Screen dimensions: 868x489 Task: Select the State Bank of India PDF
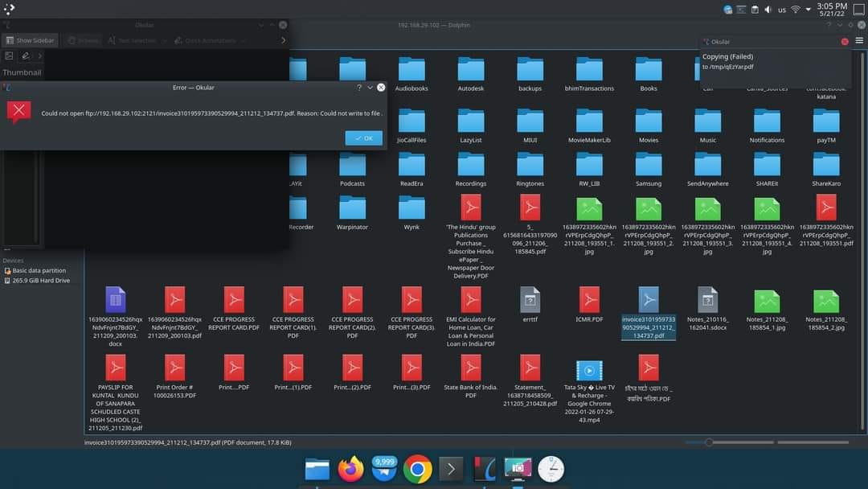[x=470, y=376]
